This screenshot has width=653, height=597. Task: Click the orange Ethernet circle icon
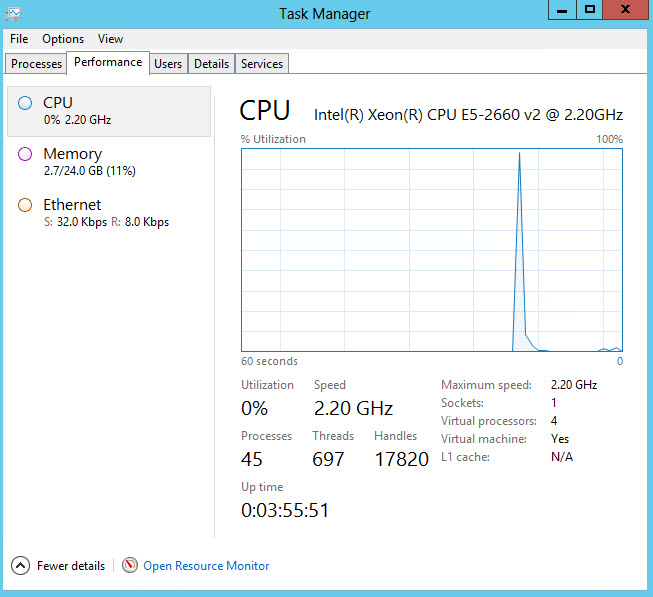tap(25, 205)
